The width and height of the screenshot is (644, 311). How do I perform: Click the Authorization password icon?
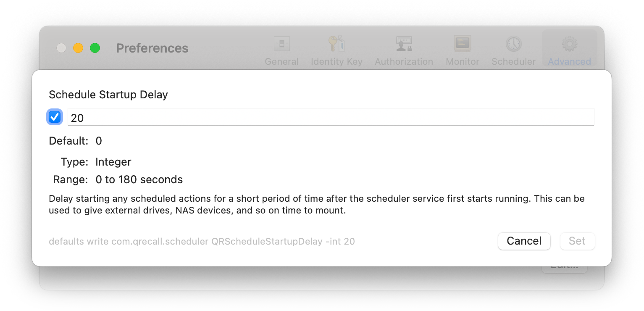point(404,44)
